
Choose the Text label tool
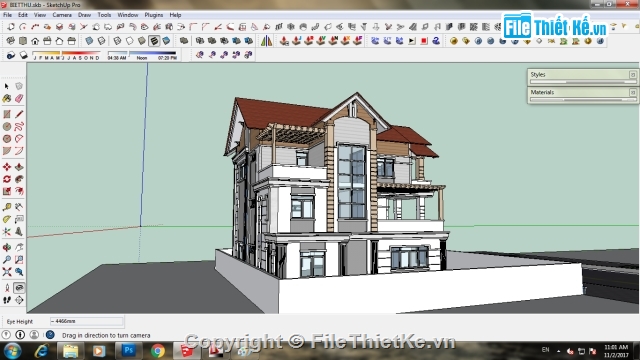pyautogui.click(x=19, y=219)
